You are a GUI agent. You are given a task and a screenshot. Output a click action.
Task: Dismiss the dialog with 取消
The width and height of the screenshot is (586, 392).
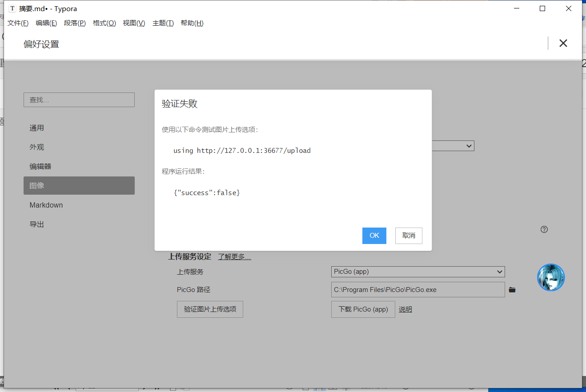408,236
